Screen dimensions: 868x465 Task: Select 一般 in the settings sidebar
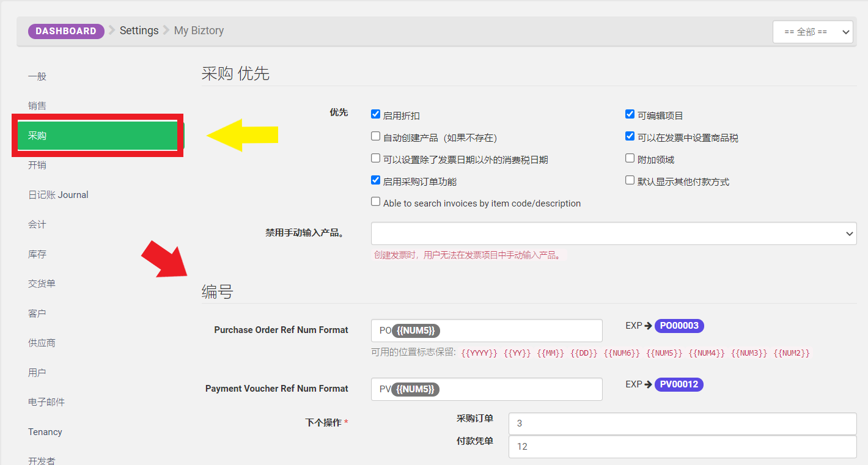click(37, 76)
